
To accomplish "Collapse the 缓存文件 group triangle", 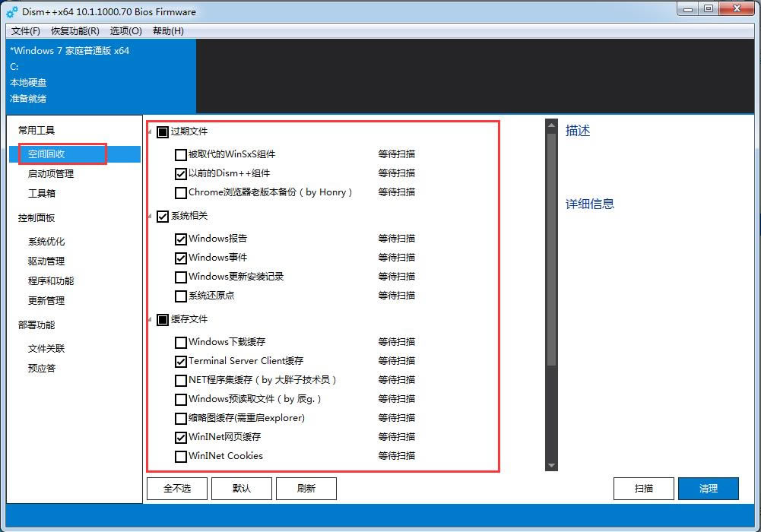I will coord(150,319).
